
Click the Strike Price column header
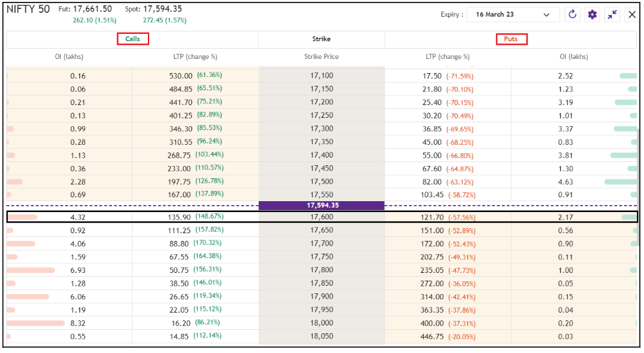tap(321, 57)
